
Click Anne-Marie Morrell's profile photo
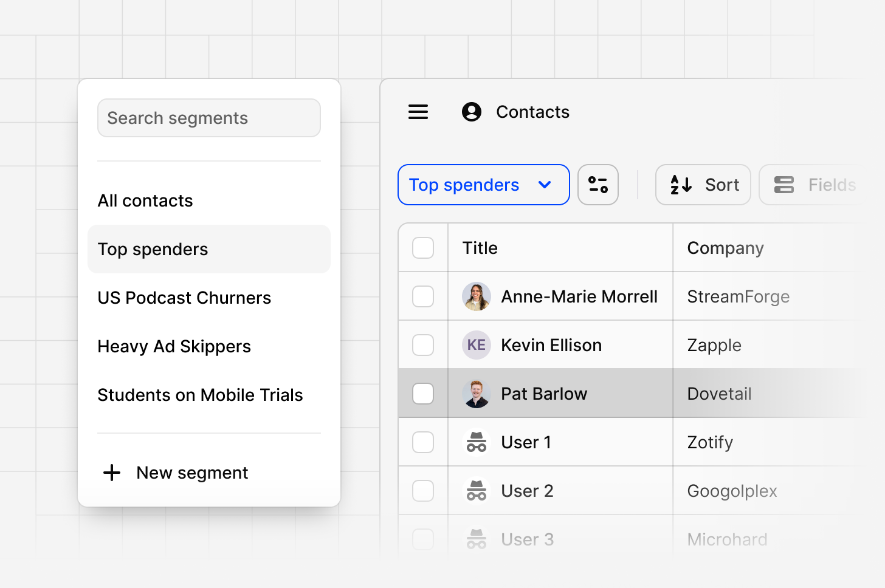(x=477, y=296)
